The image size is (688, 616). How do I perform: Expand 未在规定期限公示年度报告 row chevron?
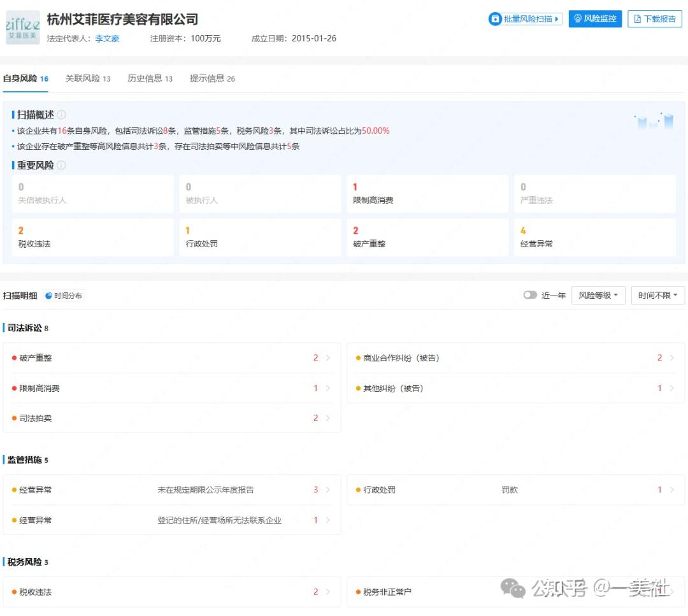point(328,490)
